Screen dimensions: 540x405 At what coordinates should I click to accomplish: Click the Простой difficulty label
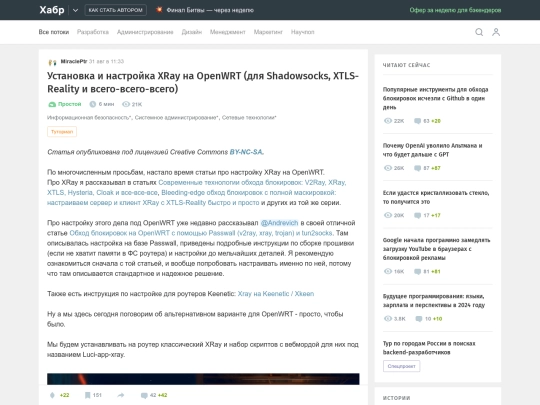(x=70, y=104)
